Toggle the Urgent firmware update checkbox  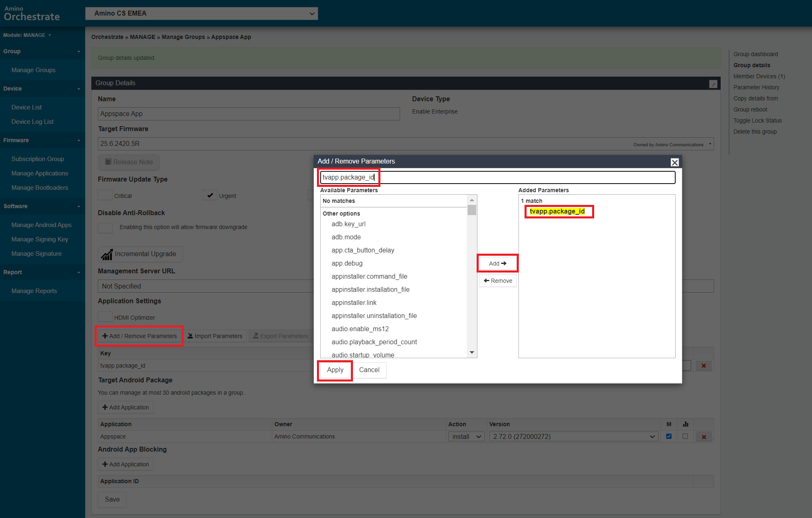pos(210,195)
